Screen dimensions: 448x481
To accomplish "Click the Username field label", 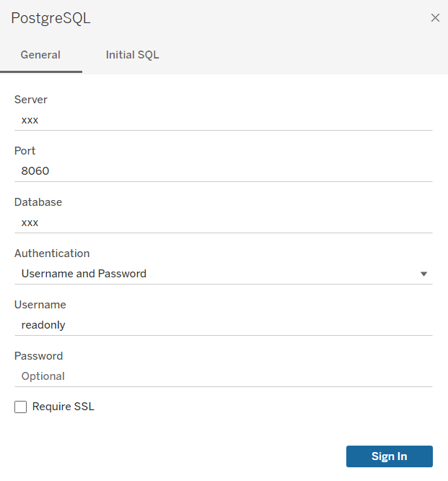I will [x=40, y=305].
